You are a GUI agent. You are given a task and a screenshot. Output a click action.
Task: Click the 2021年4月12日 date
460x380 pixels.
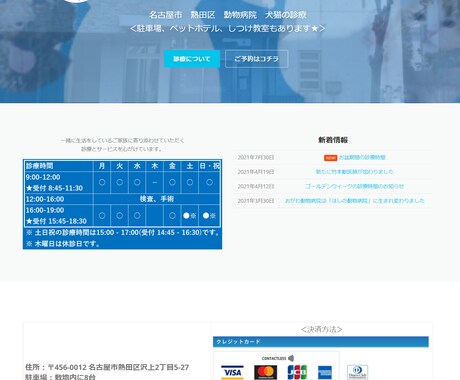tap(256, 186)
